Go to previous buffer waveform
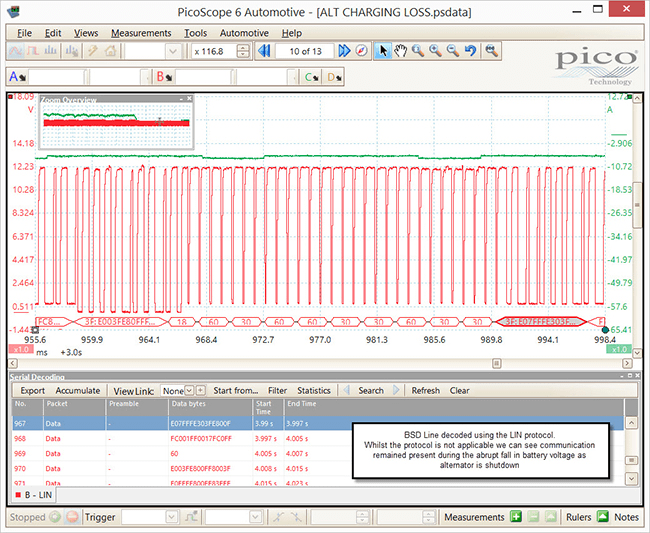 tap(264, 51)
